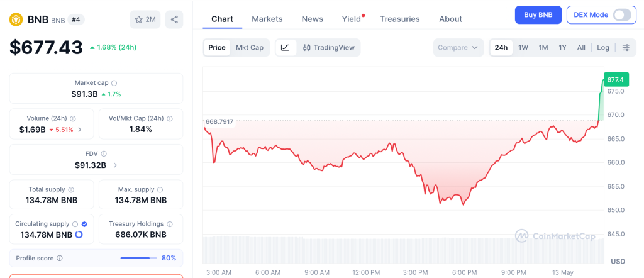Select the Price view toggle

tap(217, 48)
